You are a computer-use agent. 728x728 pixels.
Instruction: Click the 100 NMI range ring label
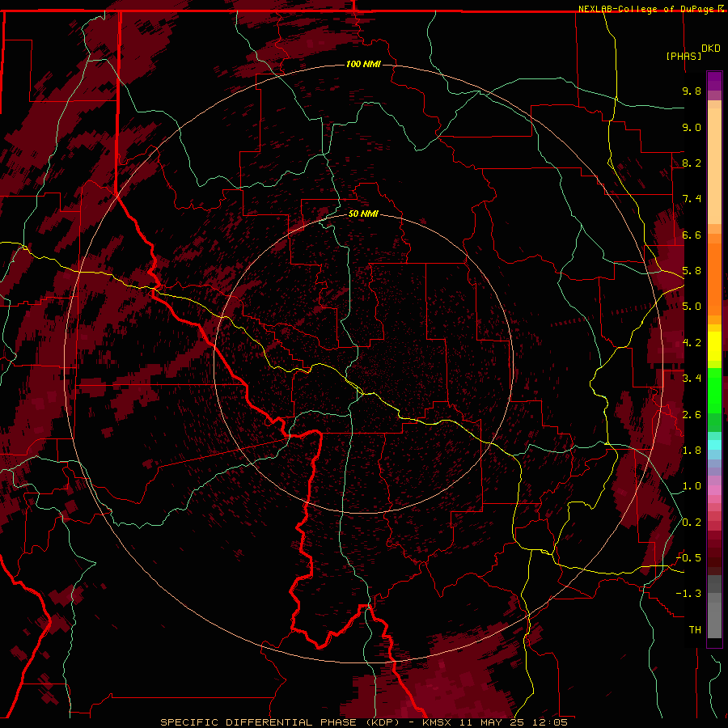pyautogui.click(x=363, y=64)
